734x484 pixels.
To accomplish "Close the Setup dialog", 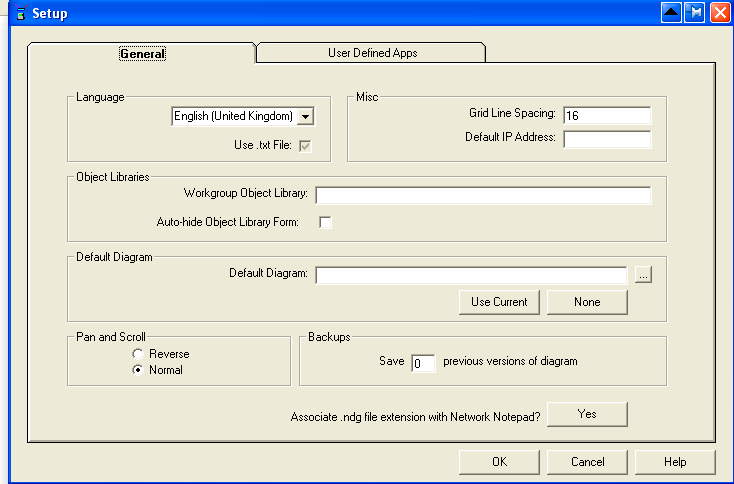I will click(x=720, y=12).
